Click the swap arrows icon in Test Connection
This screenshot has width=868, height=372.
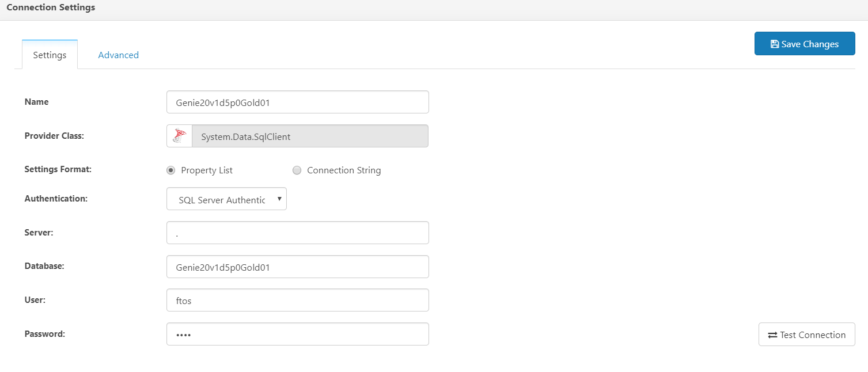click(772, 335)
